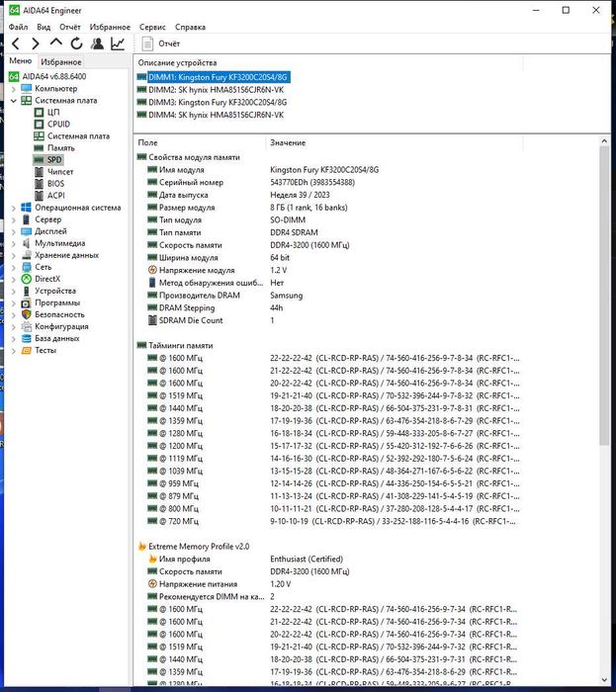The image size is (616, 692).
Task: Click the Безопасность shield icon
Action: click(x=27, y=314)
